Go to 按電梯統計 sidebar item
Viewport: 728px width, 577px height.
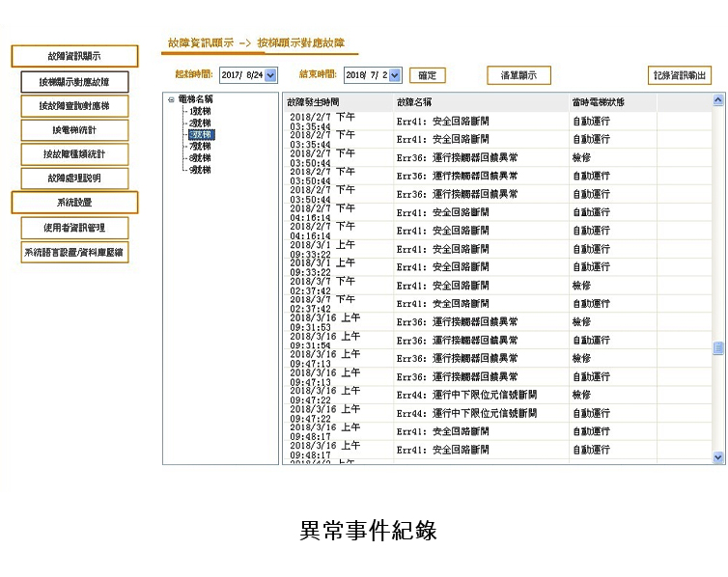click(74, 130)
